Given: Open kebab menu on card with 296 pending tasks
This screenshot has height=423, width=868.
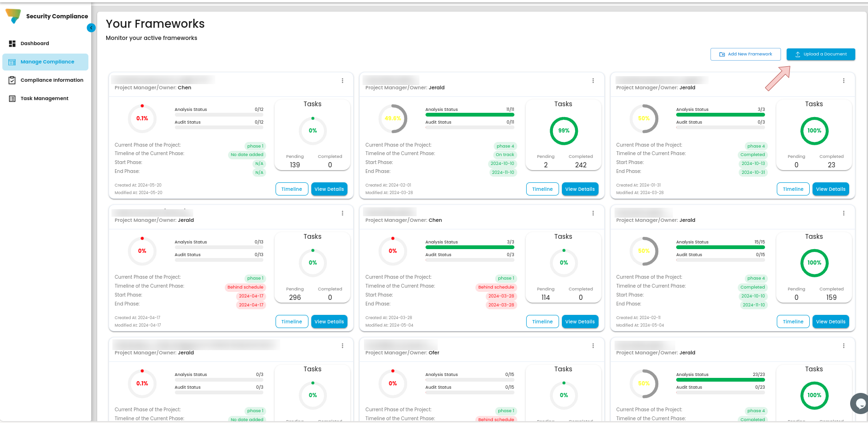Looking at the screenshot, I should pos(342,213).
